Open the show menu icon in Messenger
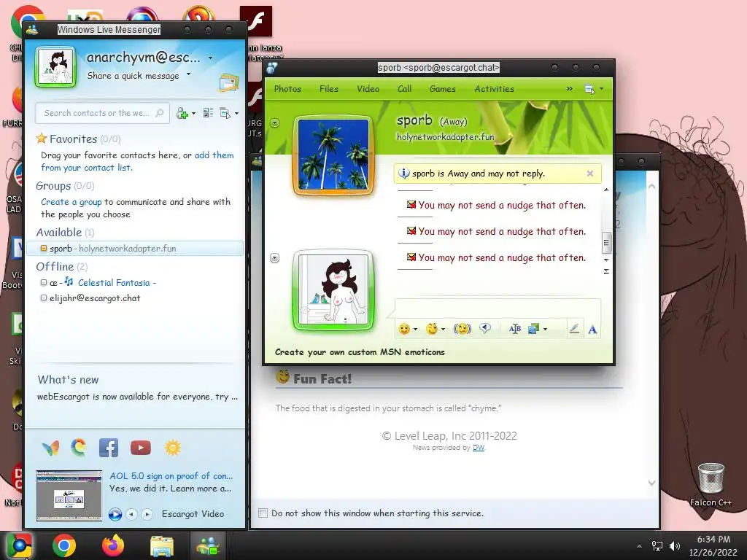Viewport: 747px width, 560px height. click(225, 113)
